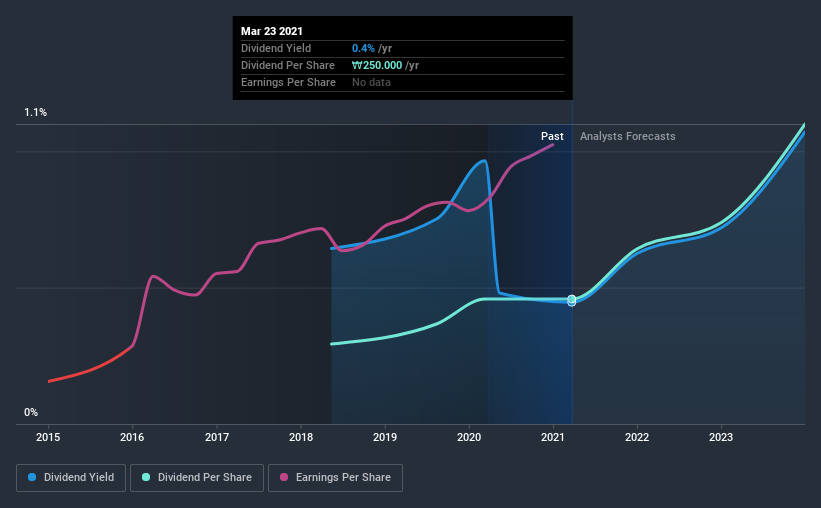Toggle the Dividend Per Share legend button

(x=197, y=478)
